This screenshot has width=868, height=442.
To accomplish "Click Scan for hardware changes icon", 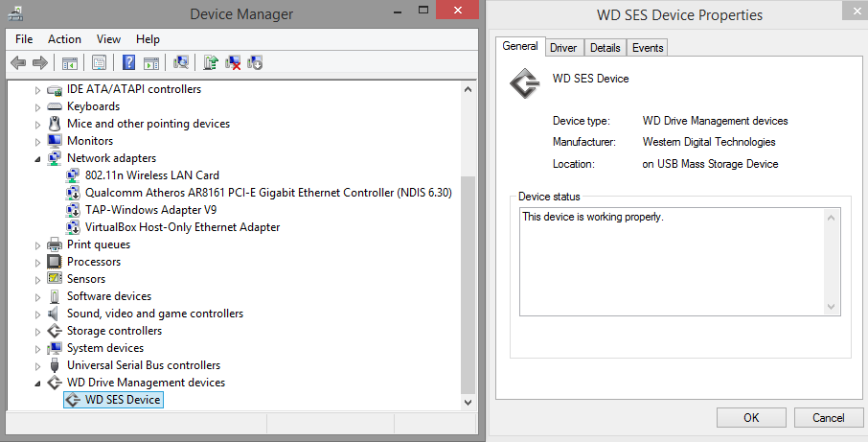I will click(180, 62).
